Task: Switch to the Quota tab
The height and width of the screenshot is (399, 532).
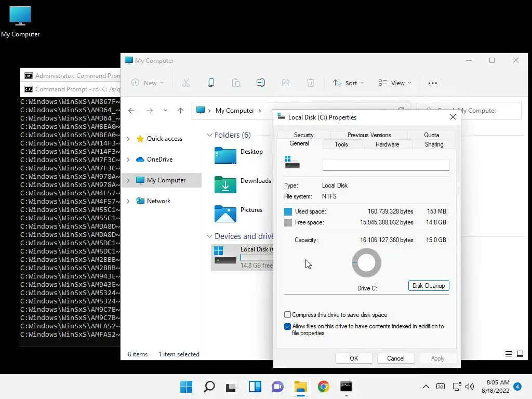Action: click(431, 135)
